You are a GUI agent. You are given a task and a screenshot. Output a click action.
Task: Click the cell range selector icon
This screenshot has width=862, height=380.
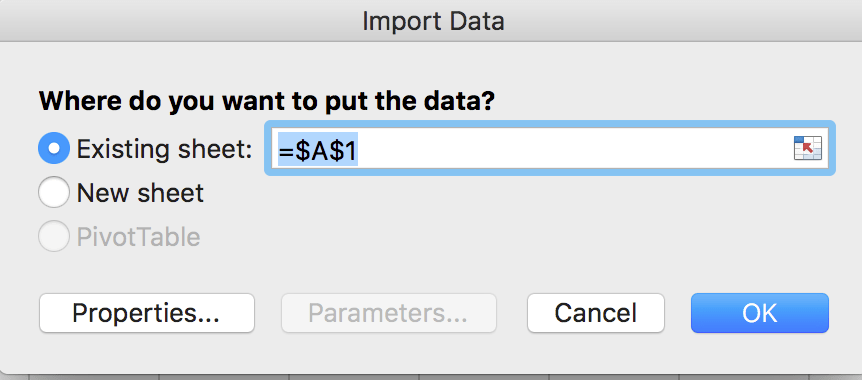click(808, 148)
